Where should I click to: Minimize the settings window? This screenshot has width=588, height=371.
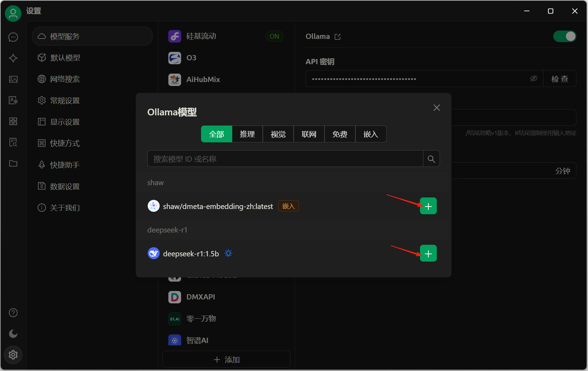(527, 11)
